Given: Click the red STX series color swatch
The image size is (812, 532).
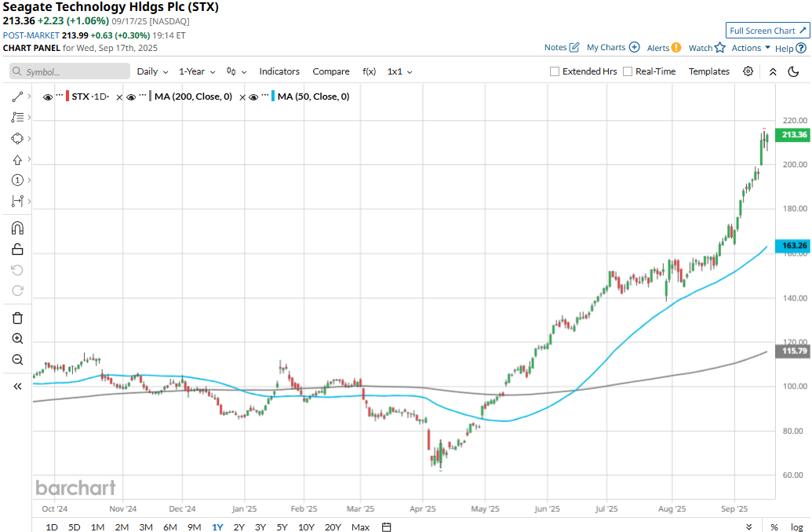Looking at the screenshot, I should point(67,97).
